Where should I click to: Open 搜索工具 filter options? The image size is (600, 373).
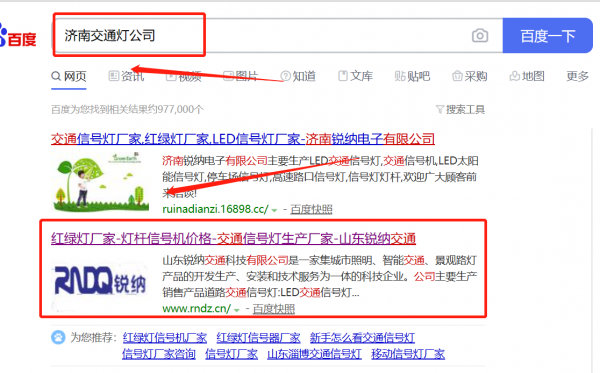[460, 110]
